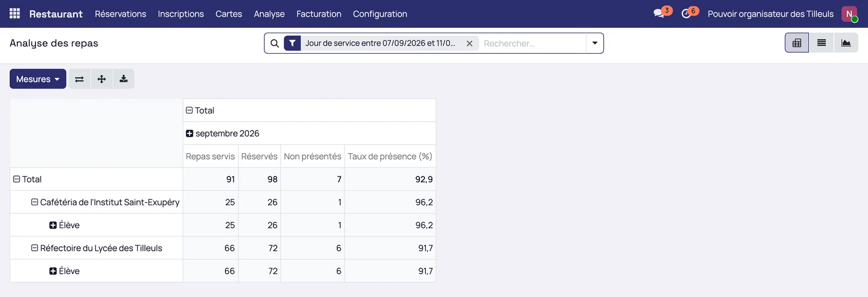Collapse Cafétéria de l'Institut Saint-Exupéry row
Screen dimensions: 868x297
coord(105,202)
